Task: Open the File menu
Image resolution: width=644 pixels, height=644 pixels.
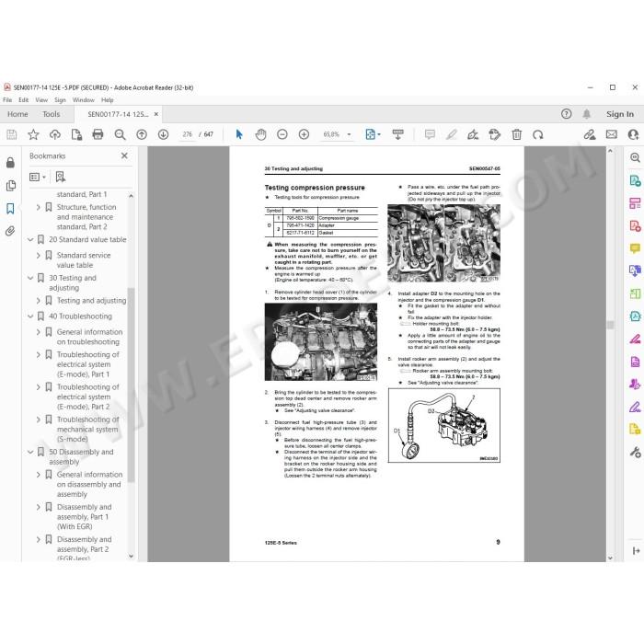Action: (x=7, y=99)
